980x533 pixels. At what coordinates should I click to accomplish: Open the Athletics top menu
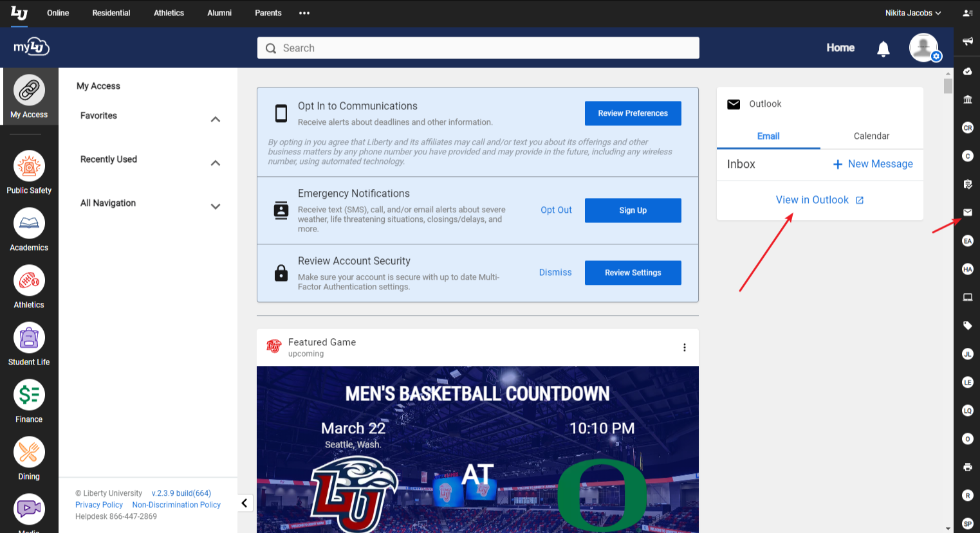pos(169,13)
